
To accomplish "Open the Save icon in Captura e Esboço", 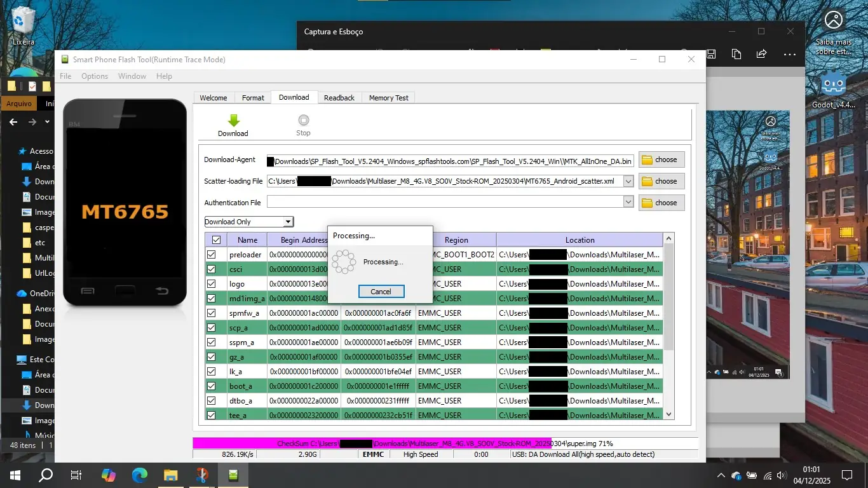I will click(x=711, y=55).
